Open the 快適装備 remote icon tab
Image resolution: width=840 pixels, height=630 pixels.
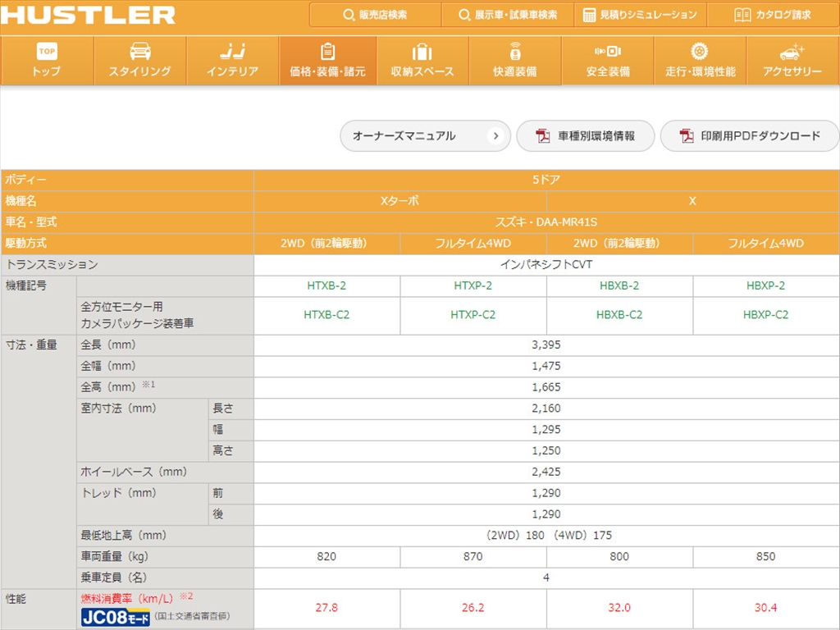[x=514, y=52]
